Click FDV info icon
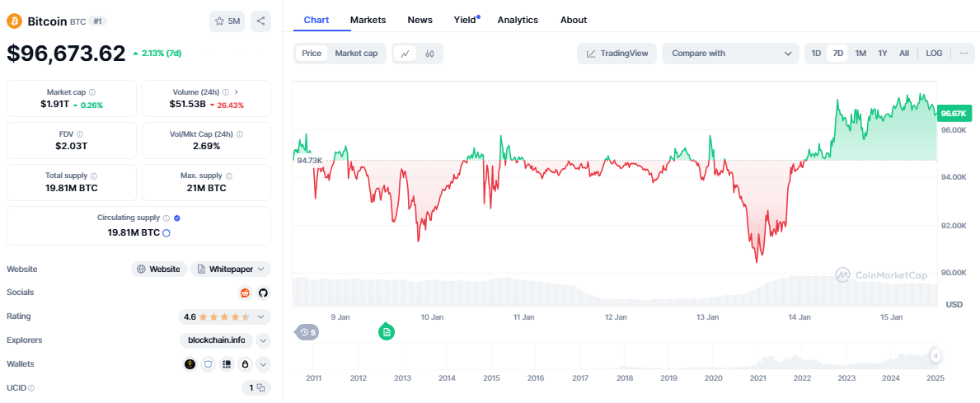Viewport: 980px width, 403px height. click(x=80, y=134)
